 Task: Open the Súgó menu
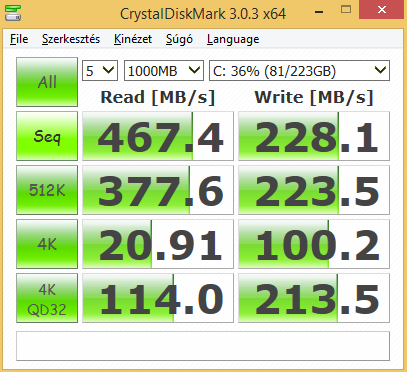coord(179,39)
